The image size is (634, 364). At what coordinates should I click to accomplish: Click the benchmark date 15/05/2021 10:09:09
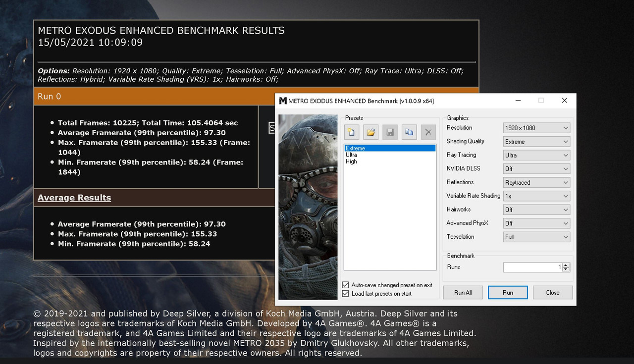point(90,43)
